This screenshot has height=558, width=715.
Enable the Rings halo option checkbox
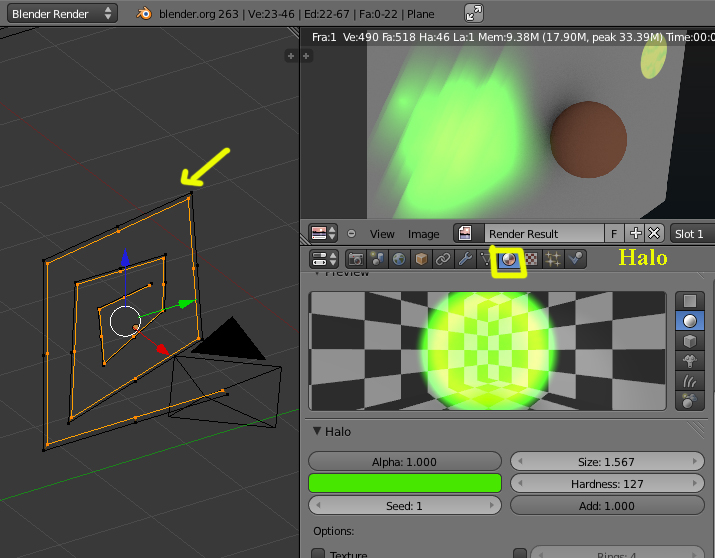(519, 554)
